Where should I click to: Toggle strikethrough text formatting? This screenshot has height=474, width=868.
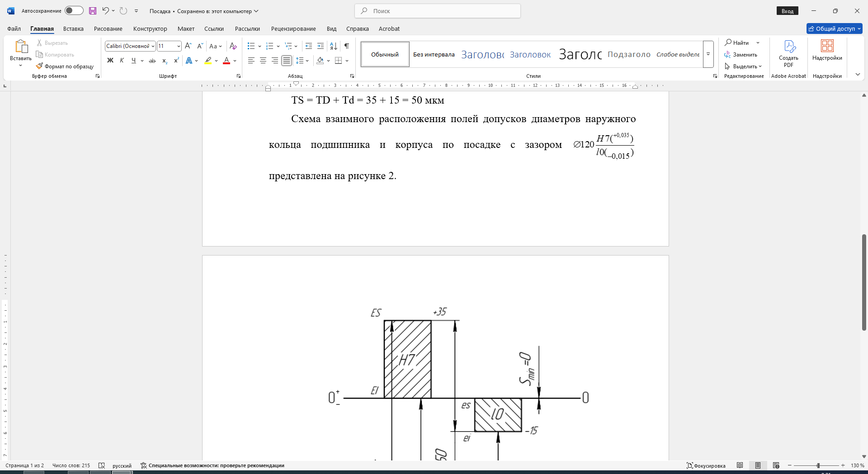[152, 61]
